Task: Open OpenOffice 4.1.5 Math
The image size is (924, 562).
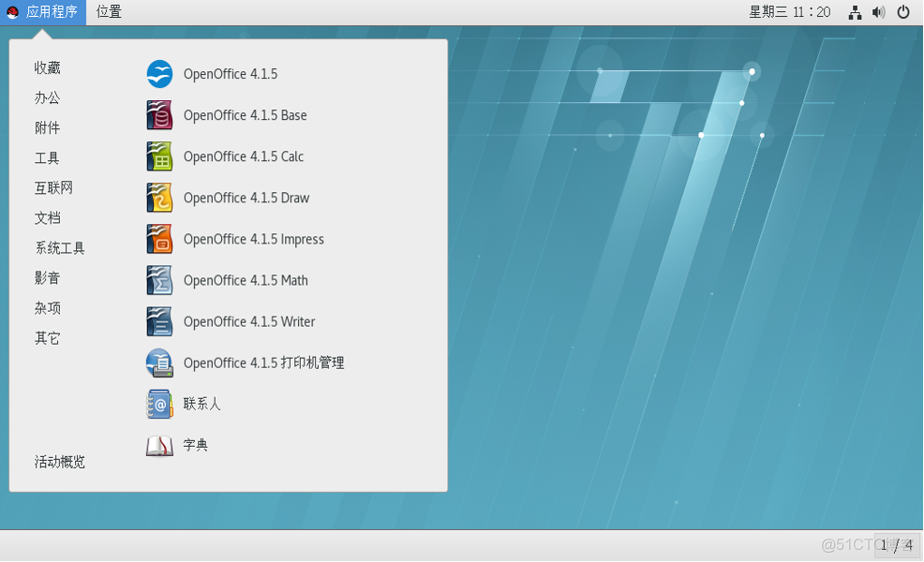Action: [246, 280]
